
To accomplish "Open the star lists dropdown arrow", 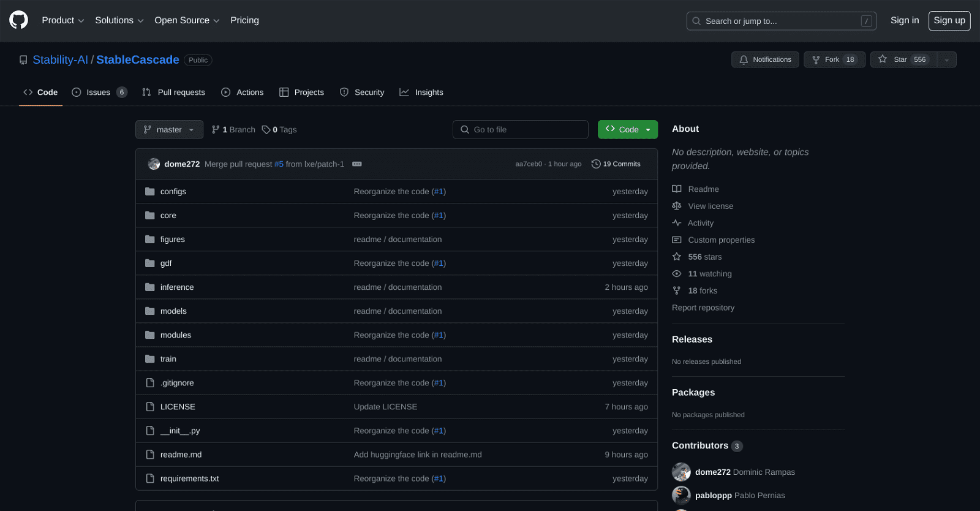I will [x=946, y=59].
